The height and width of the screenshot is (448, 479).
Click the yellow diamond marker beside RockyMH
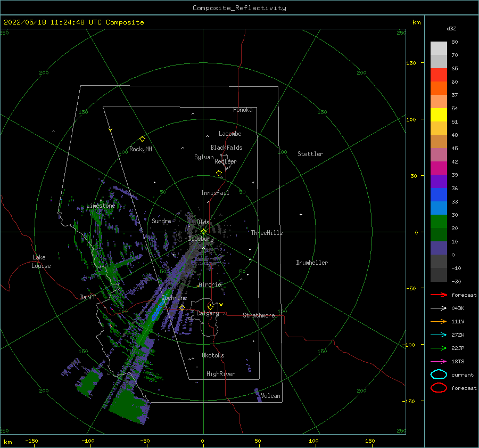[x=142, y=139]
